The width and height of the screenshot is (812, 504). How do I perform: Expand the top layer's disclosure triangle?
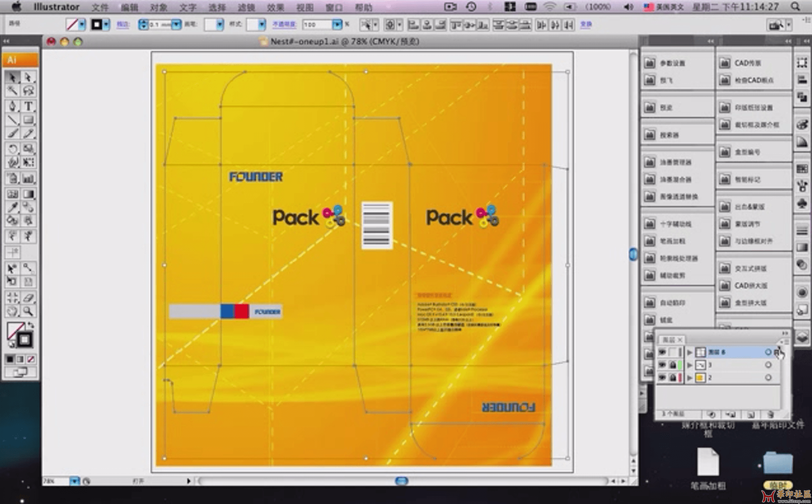(x=690, y=352)
